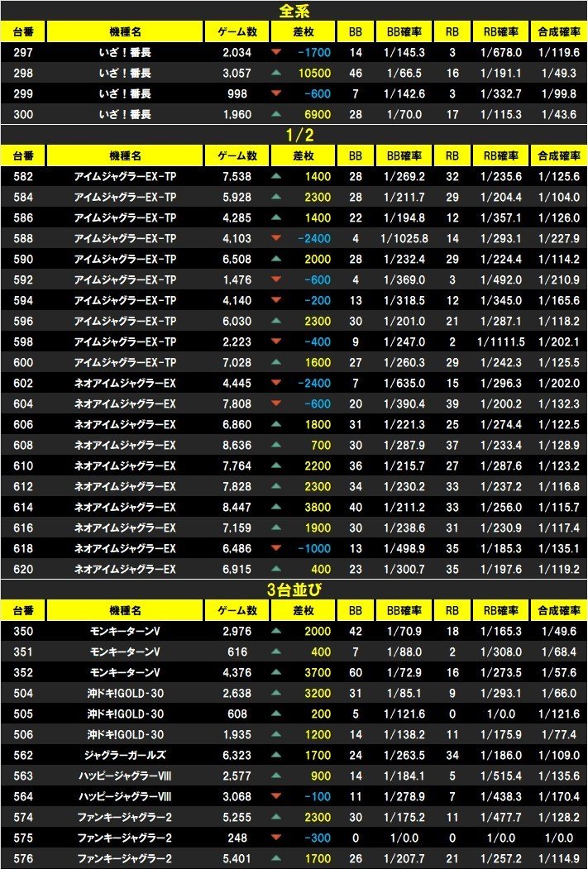The image size is (588, 869).
Task: Click the green up arrow in row 614
Action: pos(276,507)
